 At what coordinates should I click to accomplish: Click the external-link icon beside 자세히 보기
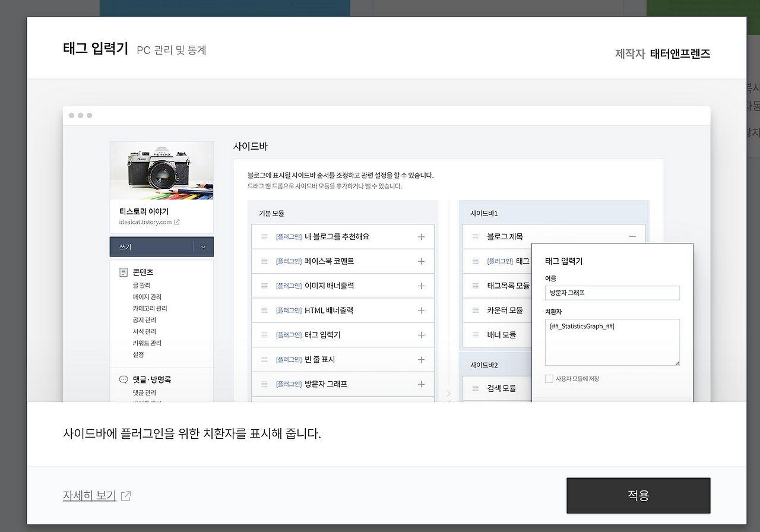pyautogui.click(x=125, y=495)
